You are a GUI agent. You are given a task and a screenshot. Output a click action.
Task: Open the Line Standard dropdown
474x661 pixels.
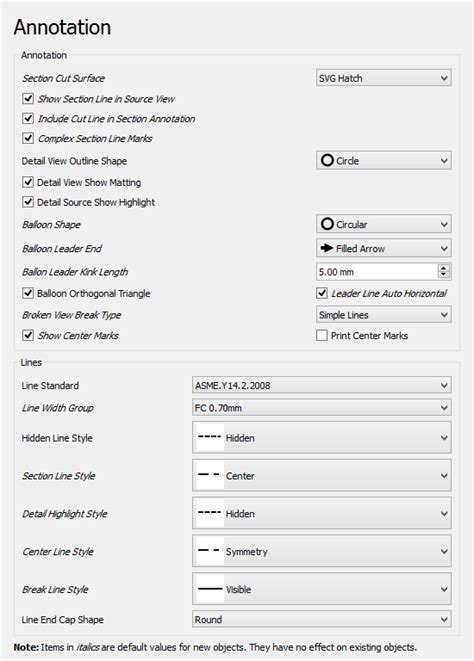click(x=321, y=385)
